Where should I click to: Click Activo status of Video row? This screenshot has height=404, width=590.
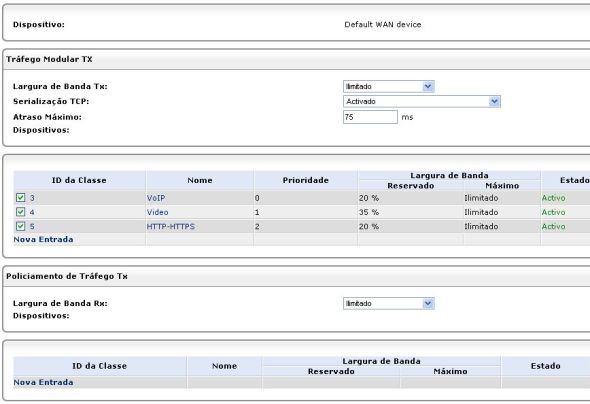[x=553, y=212]
